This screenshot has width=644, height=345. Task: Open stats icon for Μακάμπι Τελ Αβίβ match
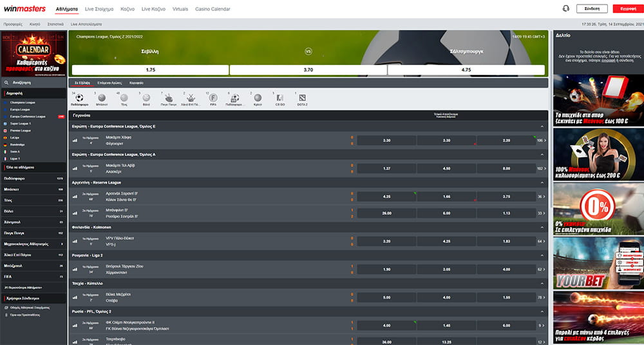(75, 168)
